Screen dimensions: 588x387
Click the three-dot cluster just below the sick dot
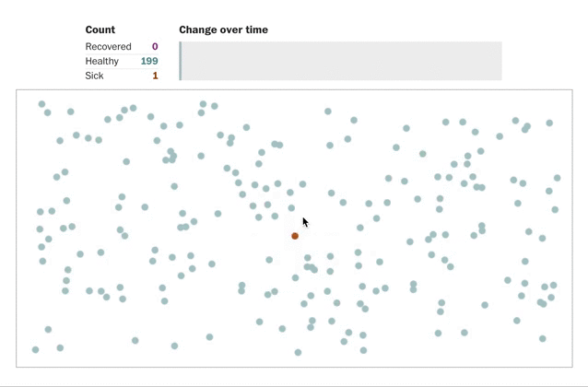point(311,268)
